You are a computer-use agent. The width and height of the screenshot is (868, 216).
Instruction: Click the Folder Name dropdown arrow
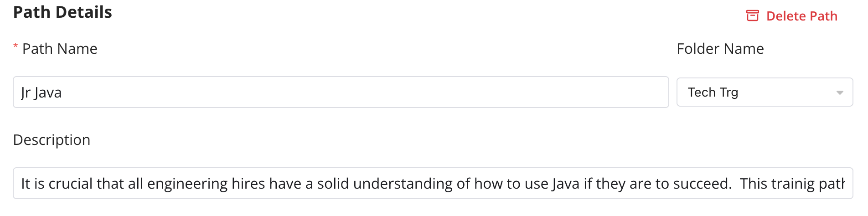839,93
